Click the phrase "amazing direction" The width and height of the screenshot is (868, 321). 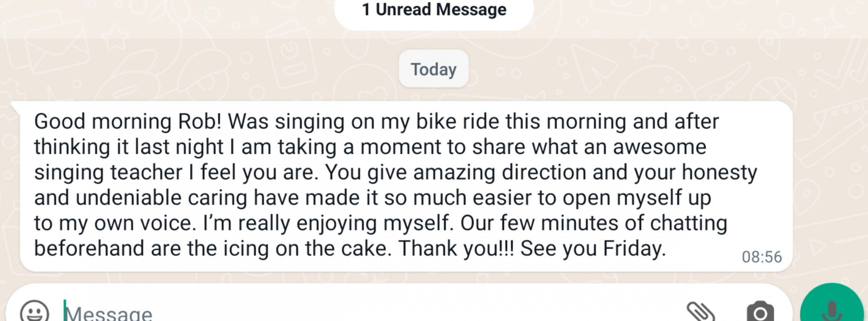point(499,173)
